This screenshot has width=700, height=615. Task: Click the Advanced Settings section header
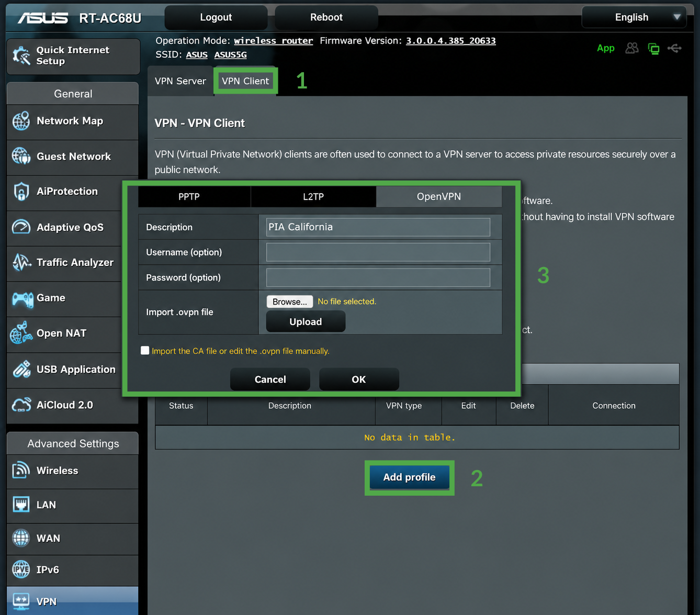point(73,443)
